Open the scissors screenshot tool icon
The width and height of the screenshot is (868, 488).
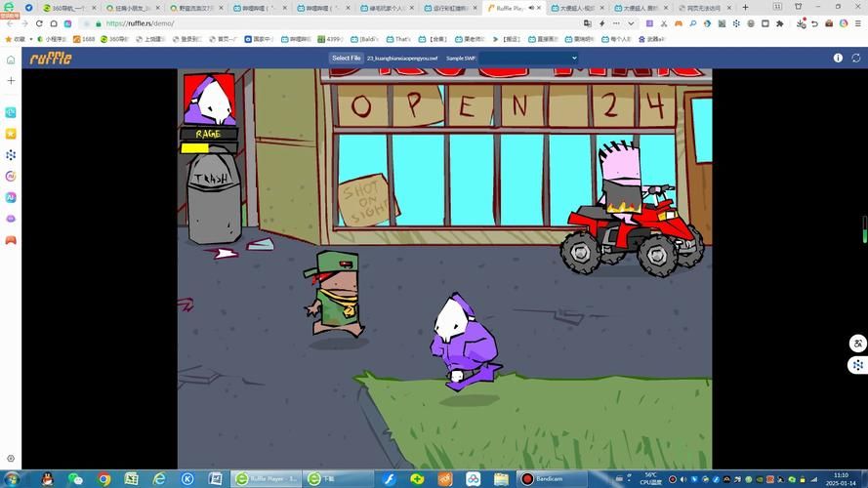[664, 23]
